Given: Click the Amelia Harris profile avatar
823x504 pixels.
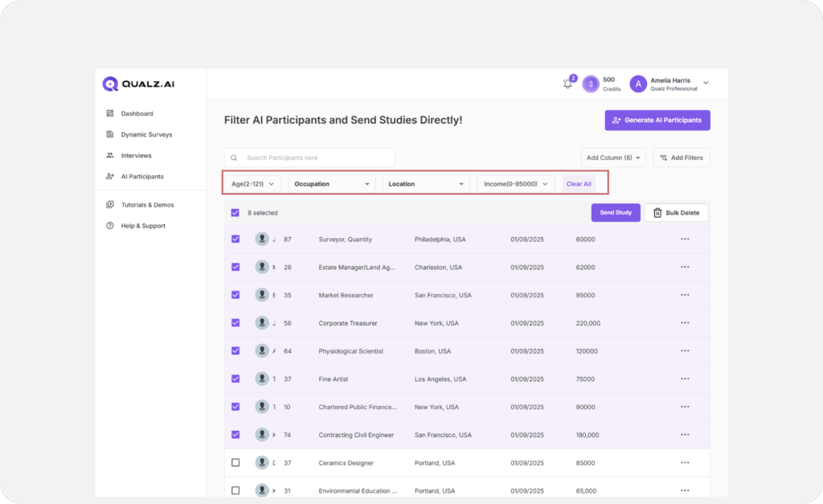Looking at the screenshot, I should (638, 84).
